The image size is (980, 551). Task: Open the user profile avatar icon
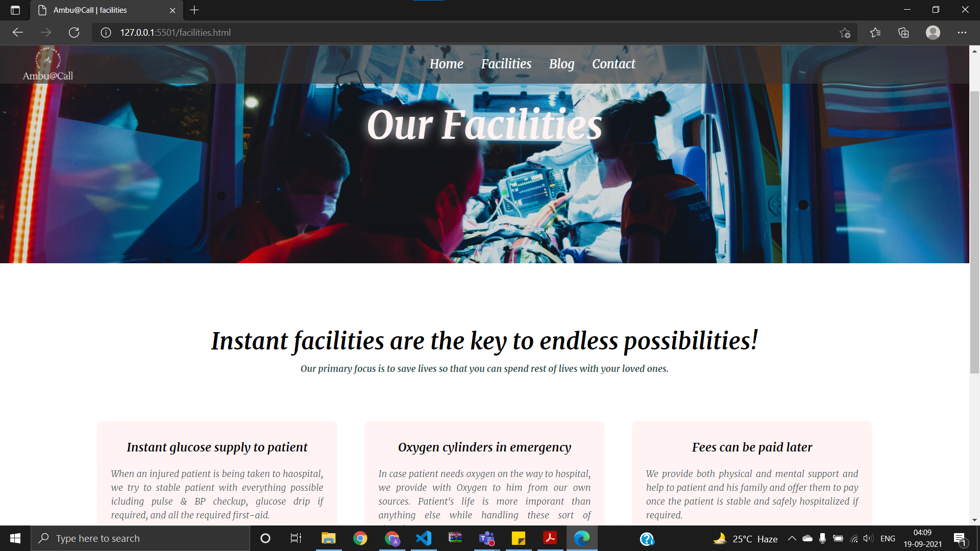933,33
